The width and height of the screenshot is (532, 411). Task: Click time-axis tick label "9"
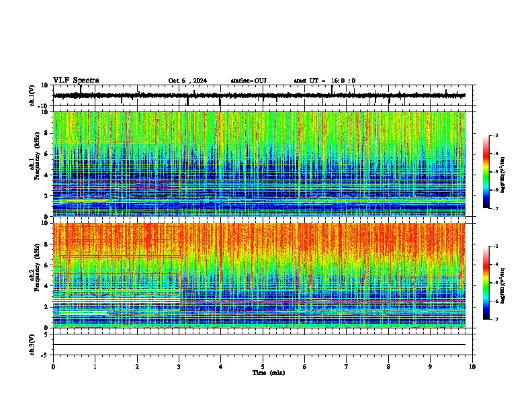(430, 367)
